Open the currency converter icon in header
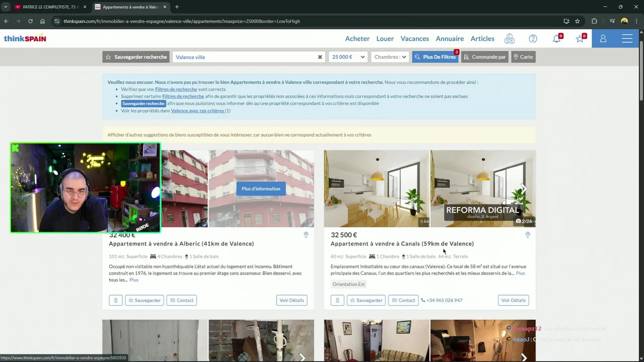This screenshot has width=644, height=362. (x=510, y=39)
